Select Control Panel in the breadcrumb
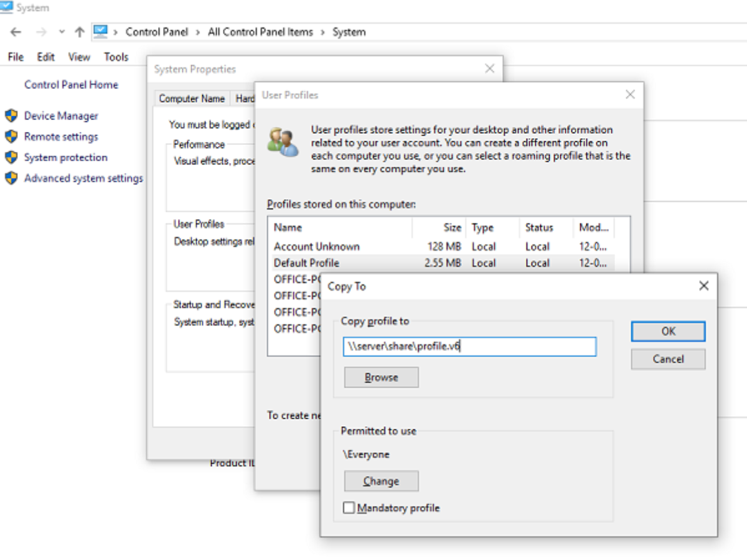The image size is (747, 560). (x=156, y=32)
